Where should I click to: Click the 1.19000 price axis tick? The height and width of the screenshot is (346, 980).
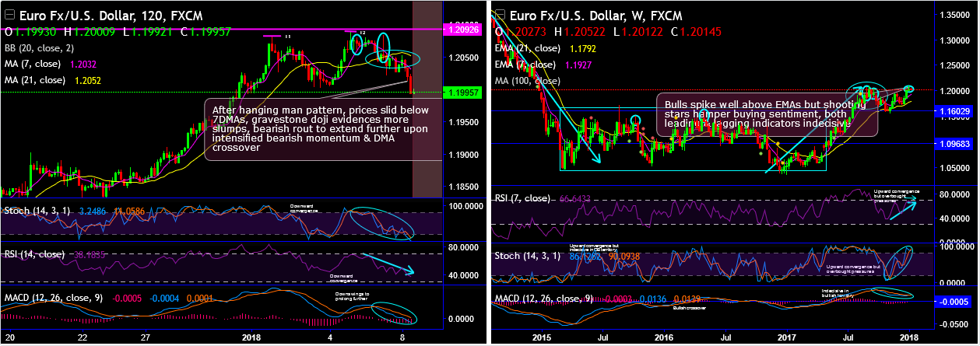465,155
